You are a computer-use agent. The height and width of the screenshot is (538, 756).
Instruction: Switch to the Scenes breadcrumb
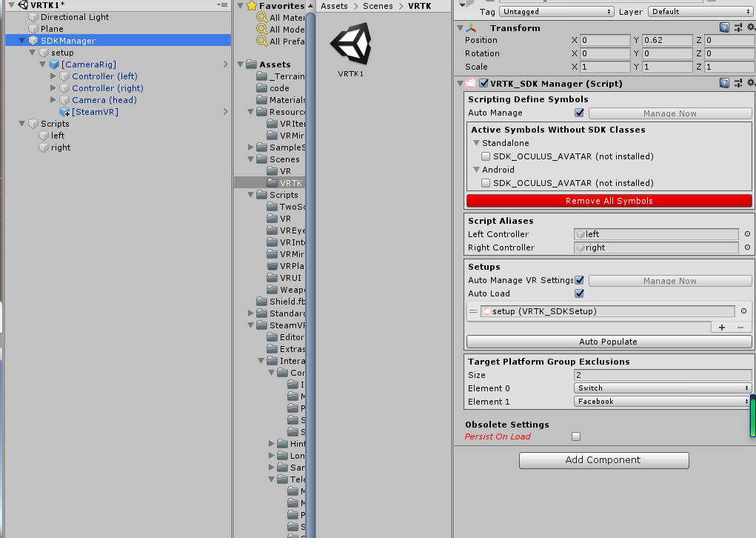(378, 5)
